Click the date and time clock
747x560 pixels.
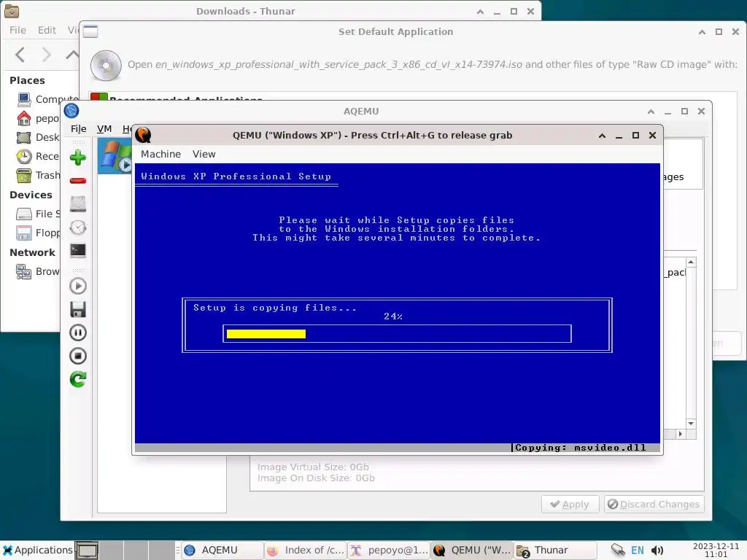point(716,550)
